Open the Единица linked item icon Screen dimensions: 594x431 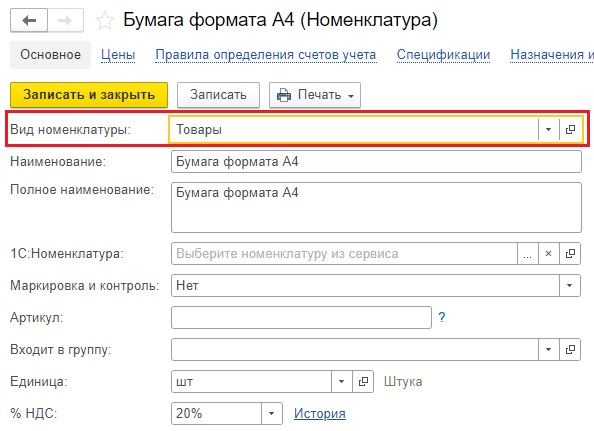[x=363, y=381]
